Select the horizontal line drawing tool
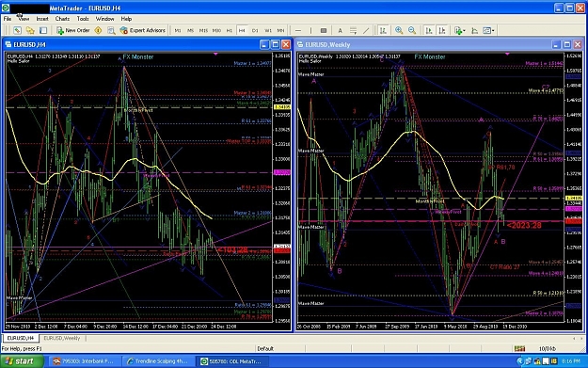The width and height of the screenshot is (588, 368). click(298, 30)
